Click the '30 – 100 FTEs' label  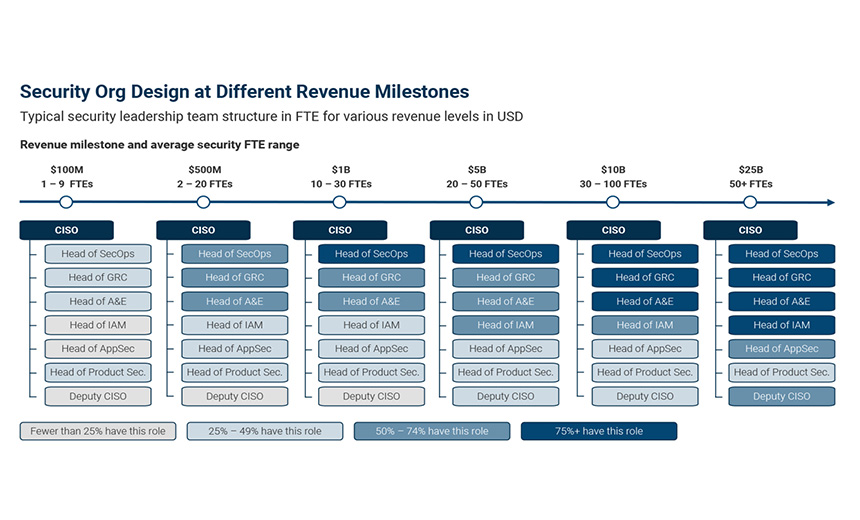[613, 184]
